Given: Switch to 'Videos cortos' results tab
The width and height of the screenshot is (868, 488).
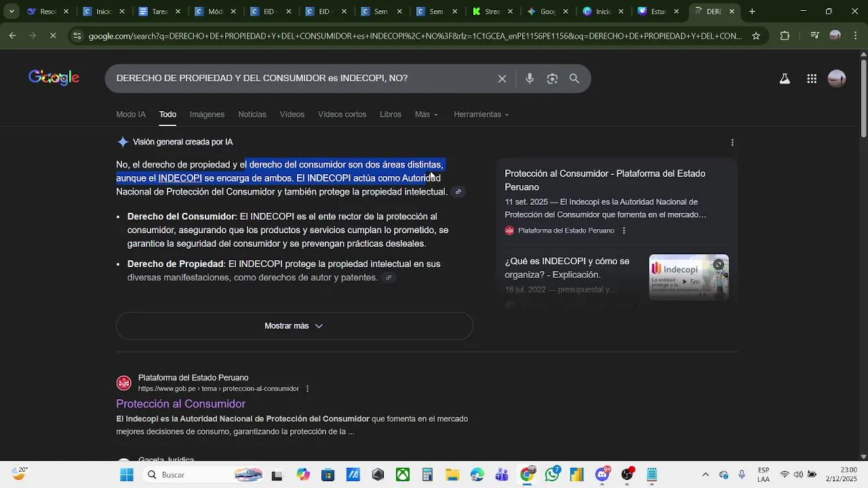Looking at the screenshot, I should [342, 115].
